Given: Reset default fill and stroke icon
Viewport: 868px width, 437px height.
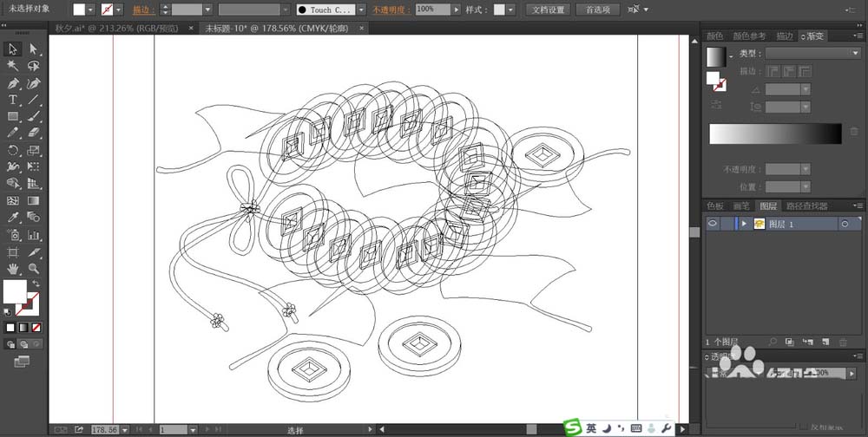Looking at the screenshot, I should coord(7,312).
